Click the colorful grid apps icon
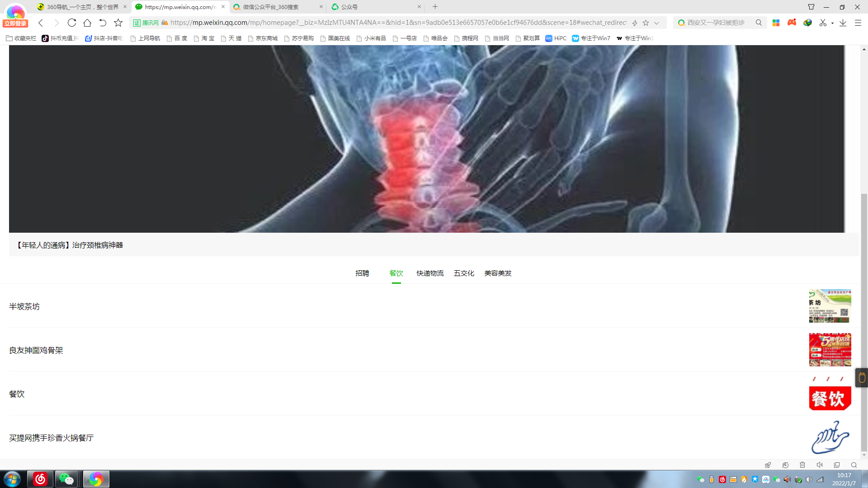 776,23
